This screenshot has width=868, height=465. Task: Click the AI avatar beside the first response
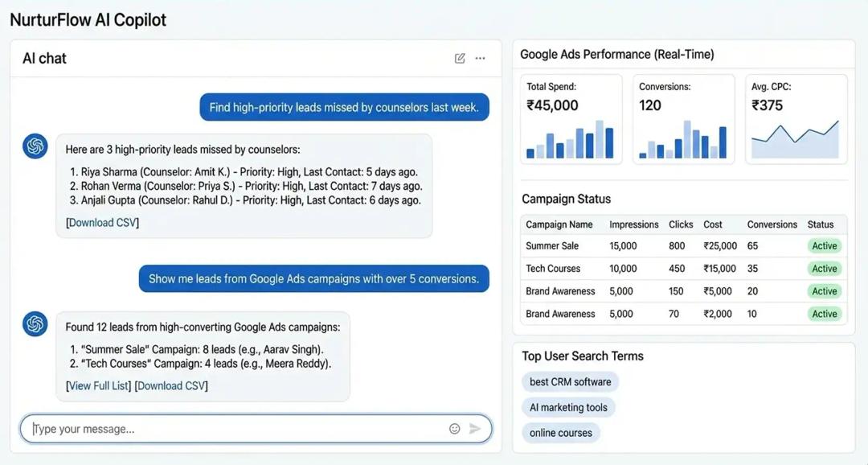click(x=34, y=146)
